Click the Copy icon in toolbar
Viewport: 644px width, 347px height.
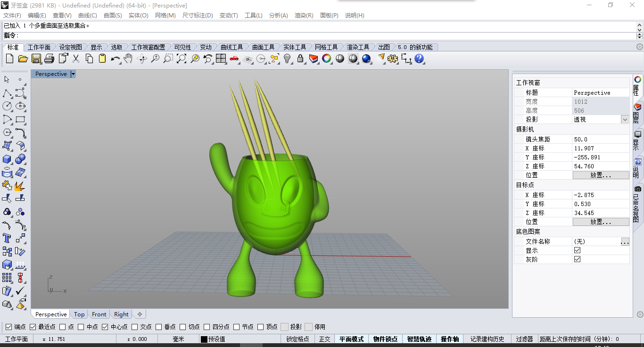click(x=89, y=58)
